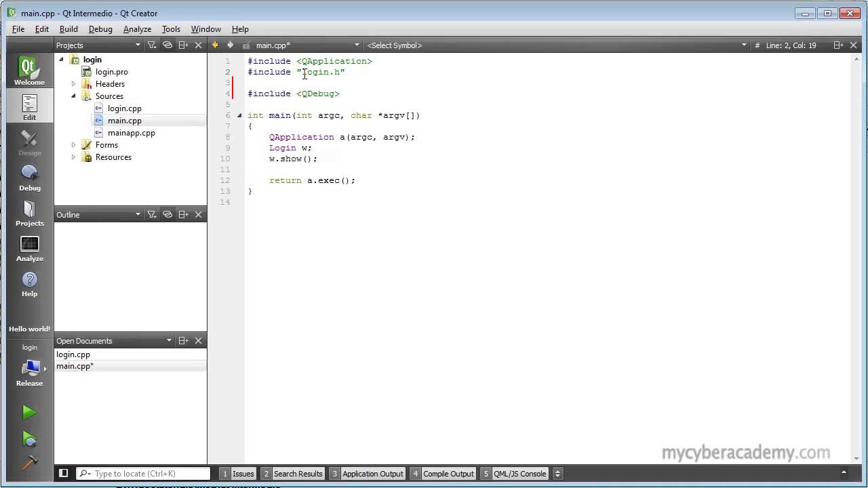This screenshot has height=488, width=868.
Task: Filter the Projects tree
Action: coord(152,45)
